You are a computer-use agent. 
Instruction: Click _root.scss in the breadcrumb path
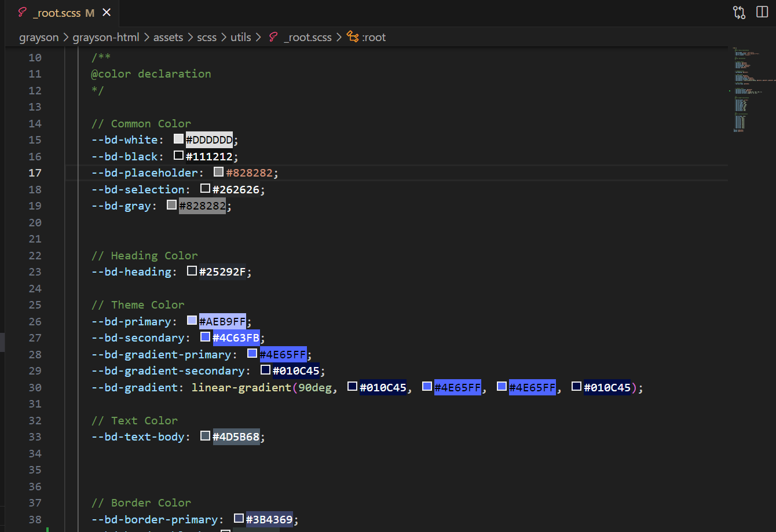coord(308,37)
